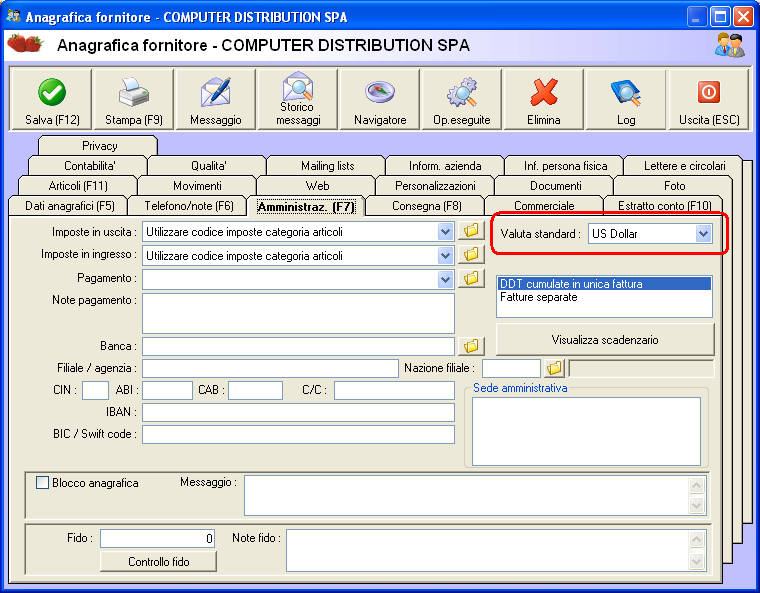
Task: Click the C/C input field
Action: [x=394, y=390]
